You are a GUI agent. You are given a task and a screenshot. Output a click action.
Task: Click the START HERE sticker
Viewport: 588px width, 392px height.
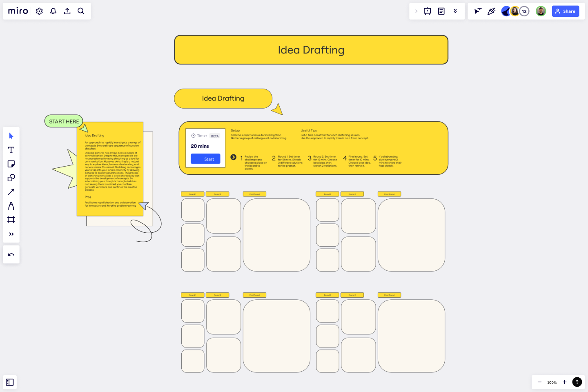tap(64, 121)
